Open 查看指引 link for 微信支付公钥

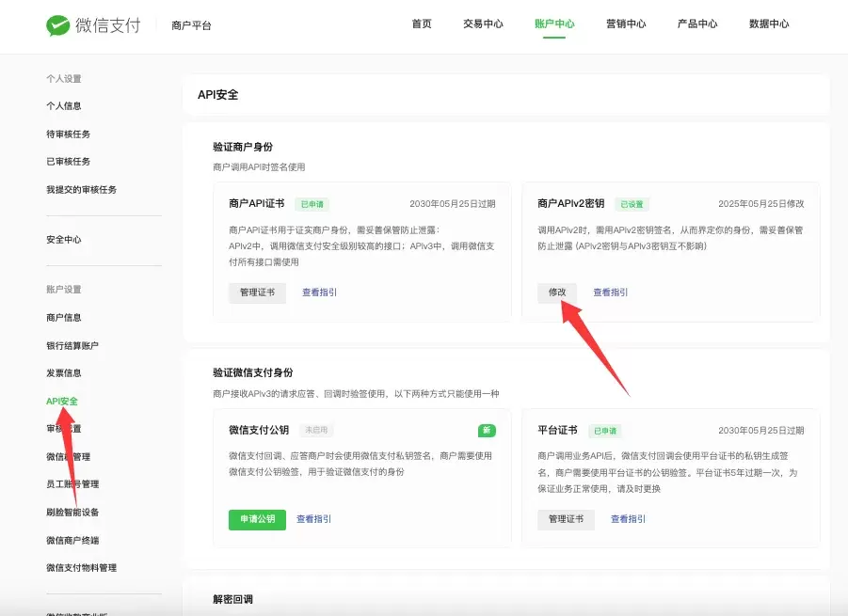313,519
